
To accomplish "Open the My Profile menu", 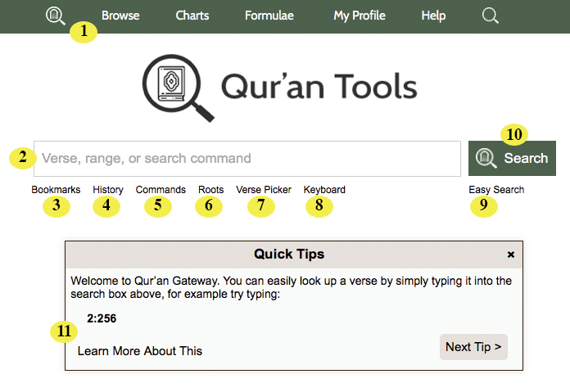I will (360, 16).
